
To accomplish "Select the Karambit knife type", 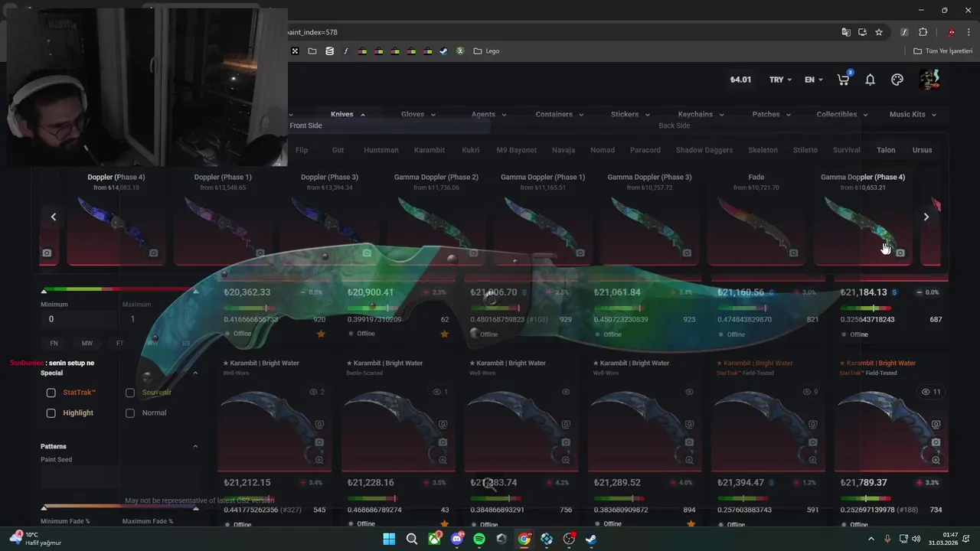I will (429, 150).
